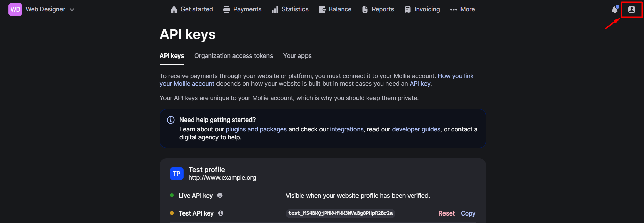Open the Payments section
Viewport: 644px width, 223px height.
pyautogui.click(x=242, y=10)
